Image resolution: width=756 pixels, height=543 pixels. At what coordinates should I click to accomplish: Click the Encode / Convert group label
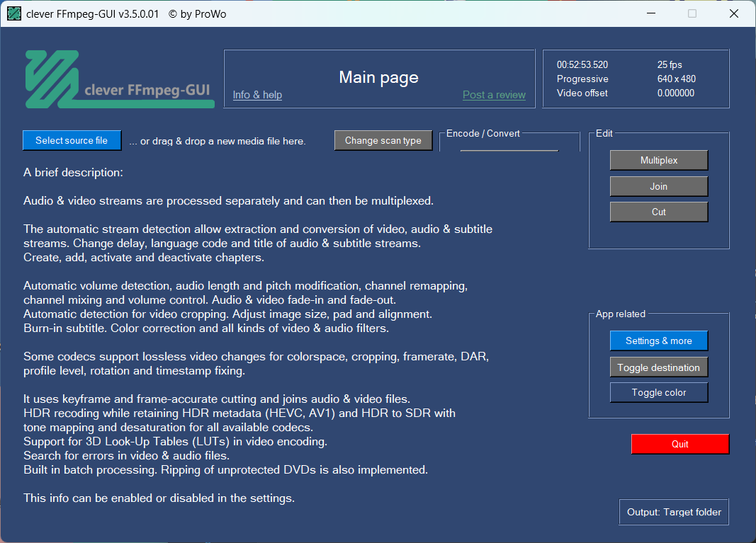click(x=483, y=134)
